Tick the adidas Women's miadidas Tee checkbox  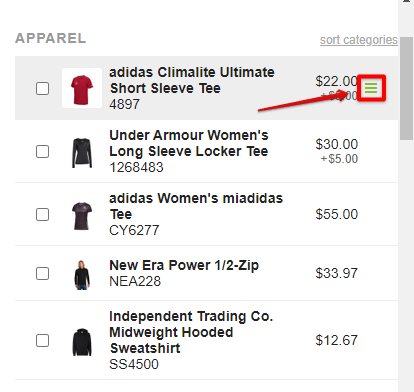coord(42,214)
